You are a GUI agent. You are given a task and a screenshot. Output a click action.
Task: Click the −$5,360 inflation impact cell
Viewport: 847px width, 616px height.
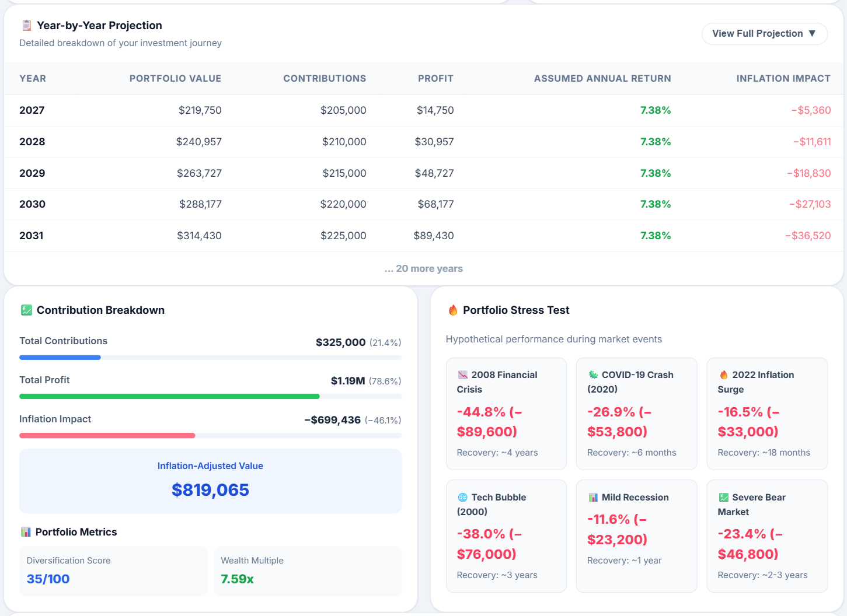811,110
